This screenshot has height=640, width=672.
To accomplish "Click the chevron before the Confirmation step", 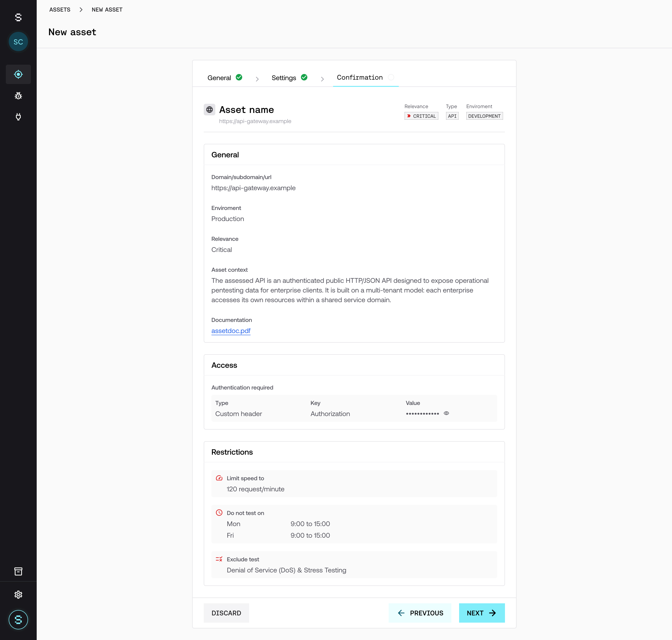I will pos(322,79).
